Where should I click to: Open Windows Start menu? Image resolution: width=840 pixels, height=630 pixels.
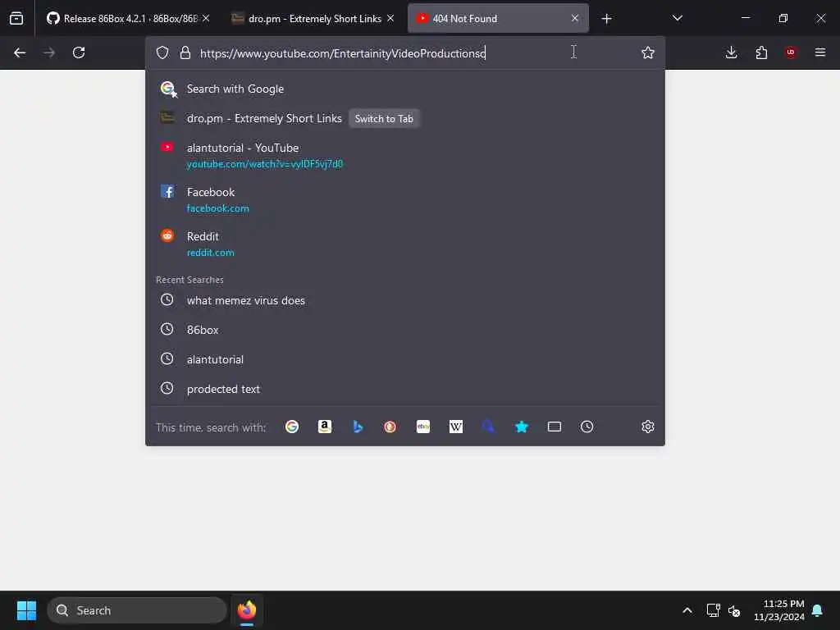coord(26,610)
